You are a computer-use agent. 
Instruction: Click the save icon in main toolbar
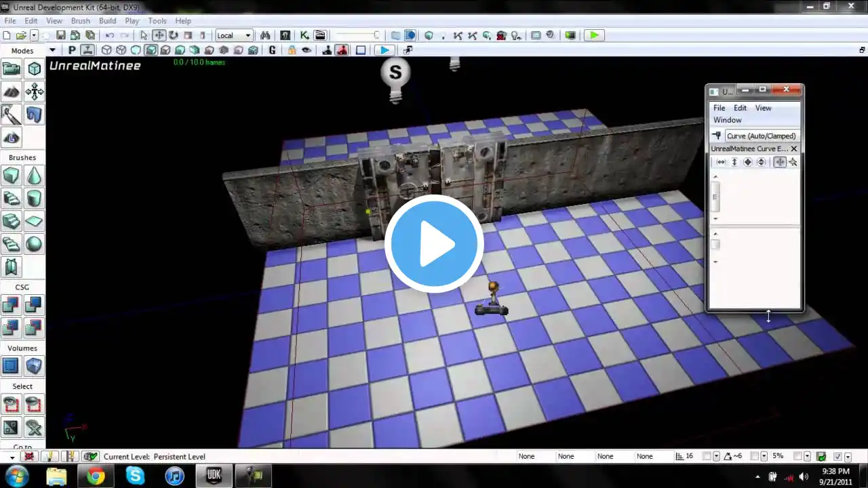(x=61, y=35)
